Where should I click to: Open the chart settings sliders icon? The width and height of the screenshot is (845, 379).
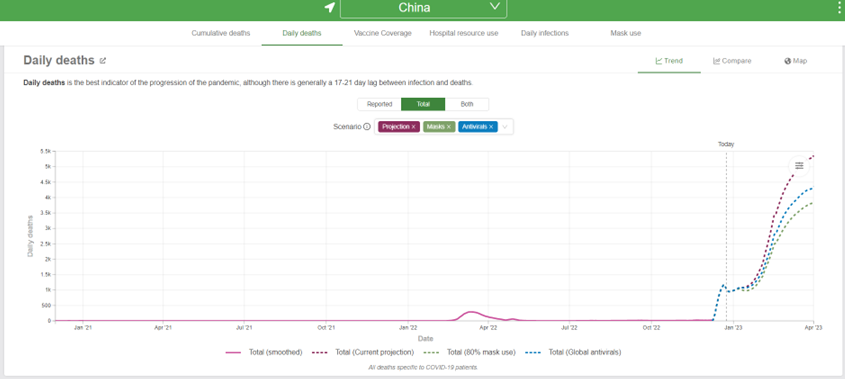pos(799,166)
